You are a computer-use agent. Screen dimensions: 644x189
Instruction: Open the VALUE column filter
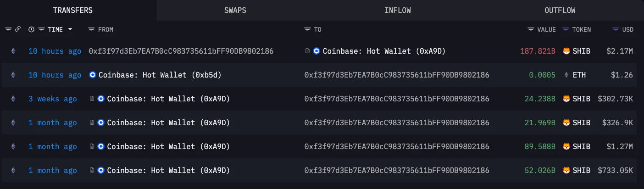click(531, 29)
